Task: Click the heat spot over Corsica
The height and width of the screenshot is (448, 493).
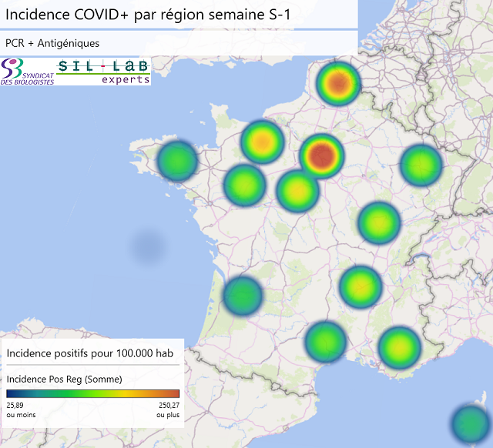Action: (471, 424)
